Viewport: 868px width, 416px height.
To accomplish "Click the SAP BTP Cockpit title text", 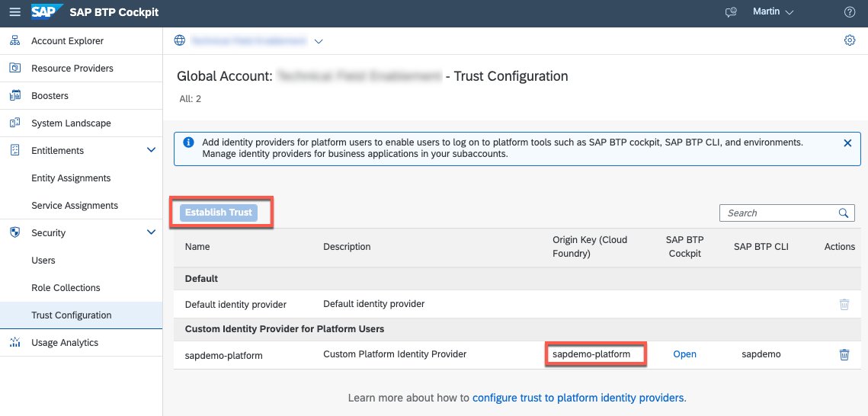I will pyautogui.click(x=114, y=12).
